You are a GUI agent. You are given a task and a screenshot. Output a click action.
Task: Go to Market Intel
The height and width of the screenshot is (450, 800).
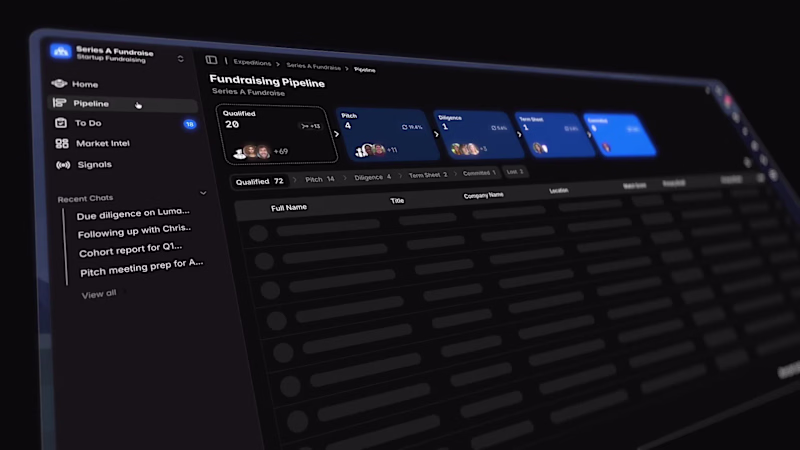tap(103, 143)
